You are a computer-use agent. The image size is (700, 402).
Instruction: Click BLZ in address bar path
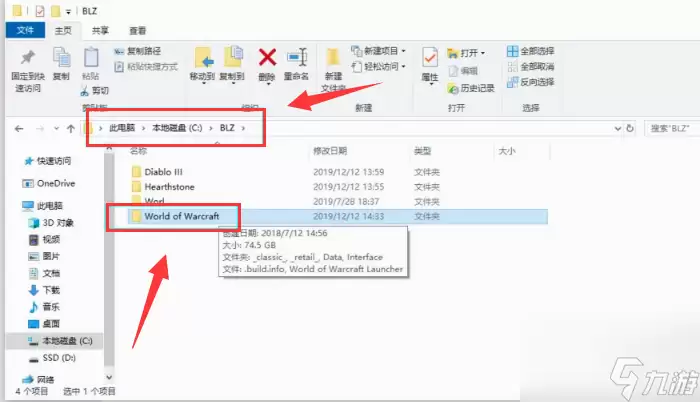[x=227, y=128]
